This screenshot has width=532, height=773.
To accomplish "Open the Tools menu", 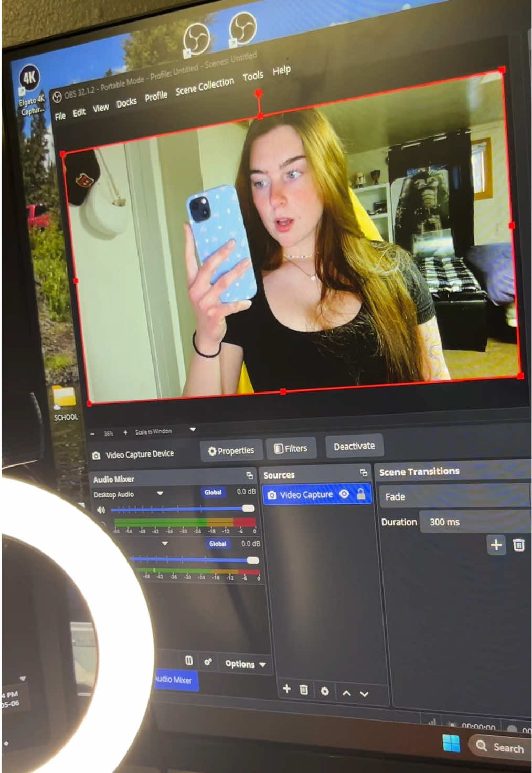I will [253, 77].
